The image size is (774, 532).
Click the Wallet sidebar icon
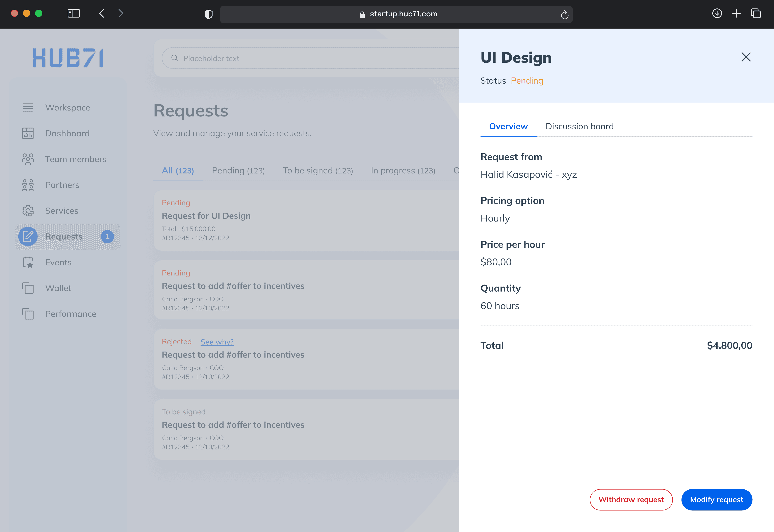tap(28, 288)
